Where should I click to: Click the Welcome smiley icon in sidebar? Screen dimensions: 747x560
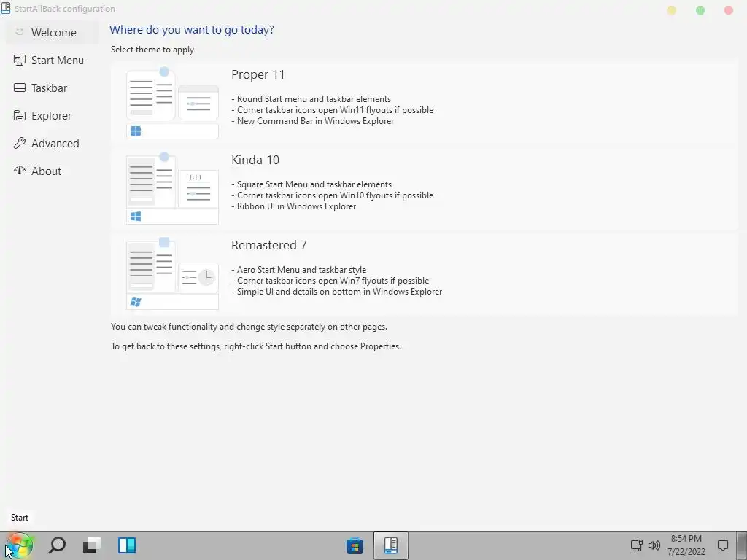click(20, 32)
